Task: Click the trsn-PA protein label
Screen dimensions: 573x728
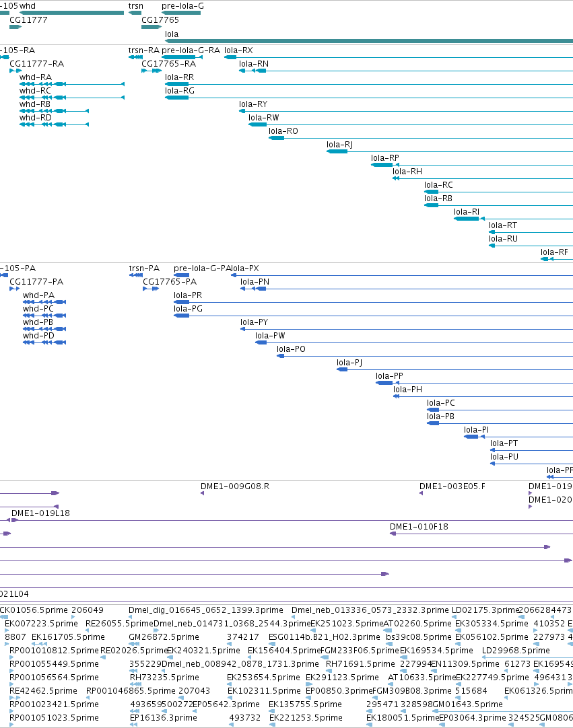Action: tap(145, 268)
